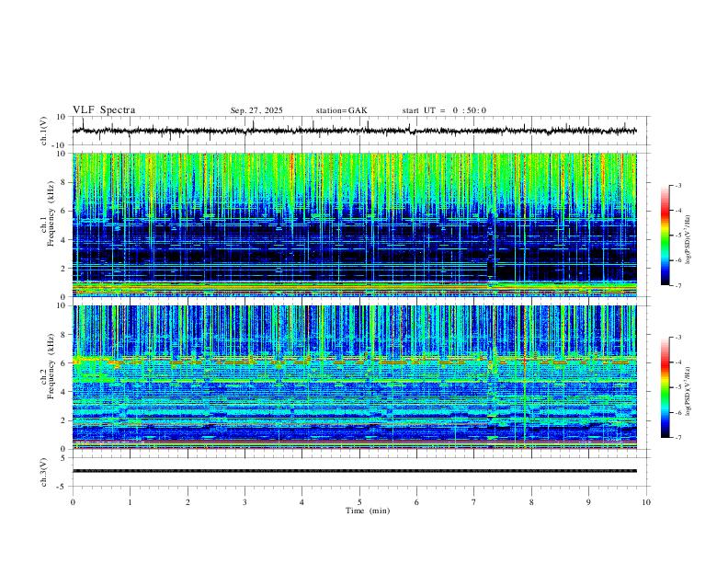Image resolution: width=728 pixels, height=563 pixels.
Task: Click time-axis tick label "10" at right end
Action: point(646,502)
